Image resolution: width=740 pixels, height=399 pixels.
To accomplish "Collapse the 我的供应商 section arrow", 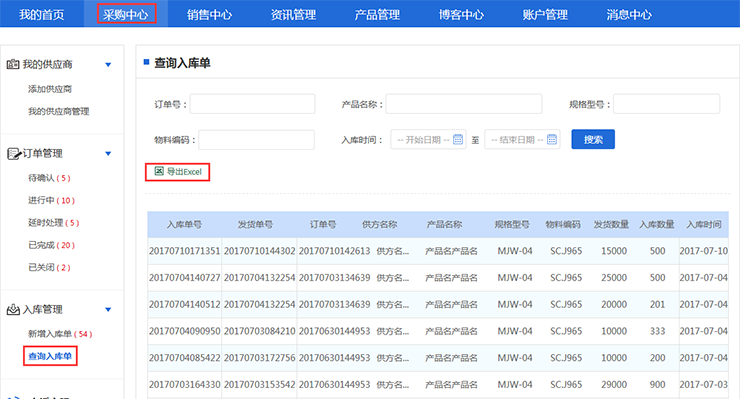I will (x=108, y=65).
